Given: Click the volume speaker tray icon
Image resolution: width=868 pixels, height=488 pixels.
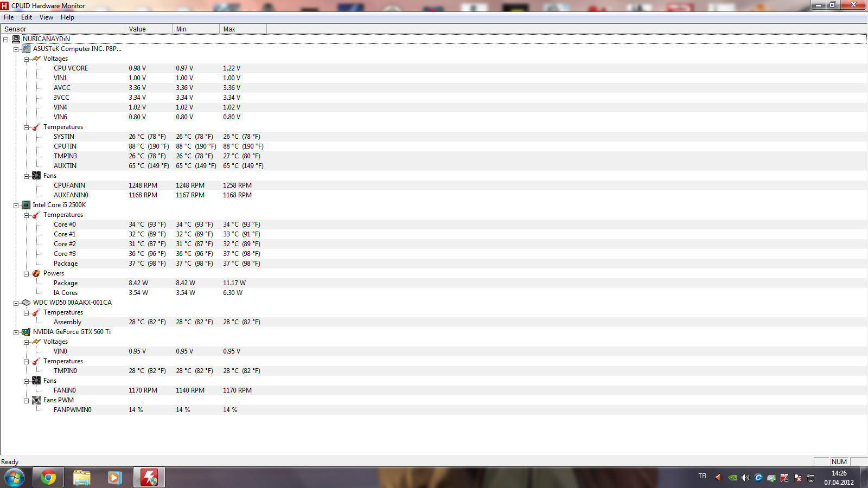Looking at the screenshot, I should pyautogui.click(x=745, y=478).
